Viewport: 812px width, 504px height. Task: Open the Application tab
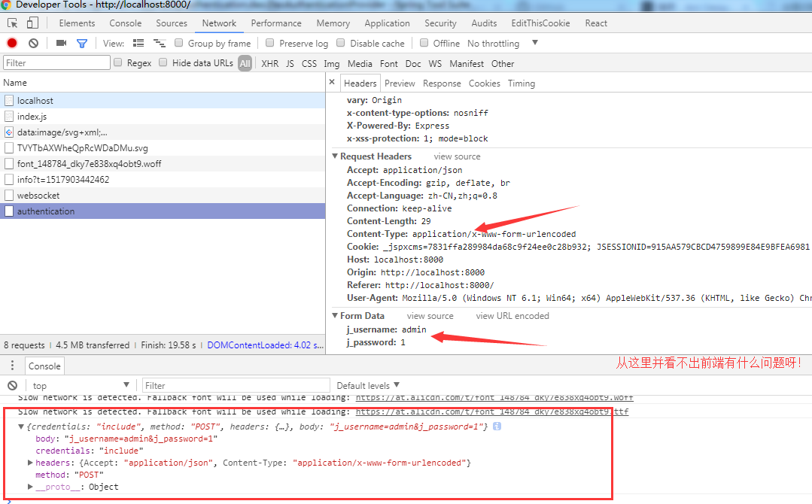(387, 23)
